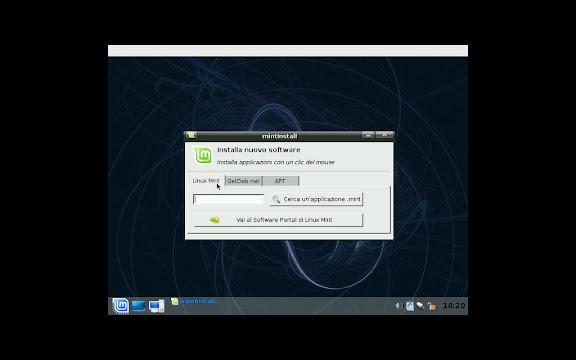Switch to the GetDeb.net tab

[x=243, y=181]
